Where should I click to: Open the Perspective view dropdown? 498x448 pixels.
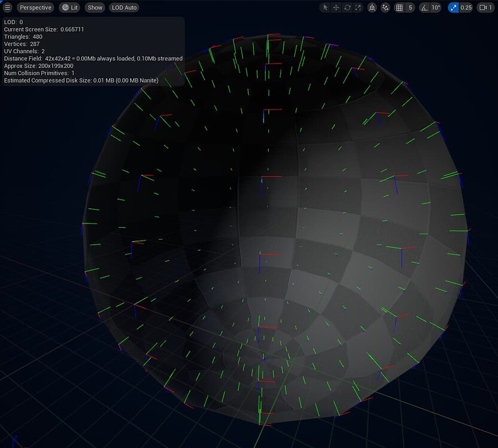pyautogui.click(x=35, y=7)
